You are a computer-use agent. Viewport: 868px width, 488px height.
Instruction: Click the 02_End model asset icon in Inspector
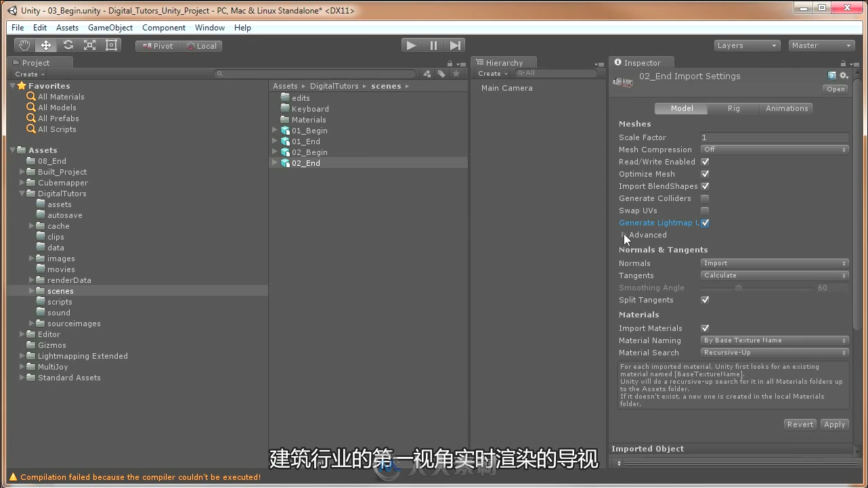pos(622,82)
